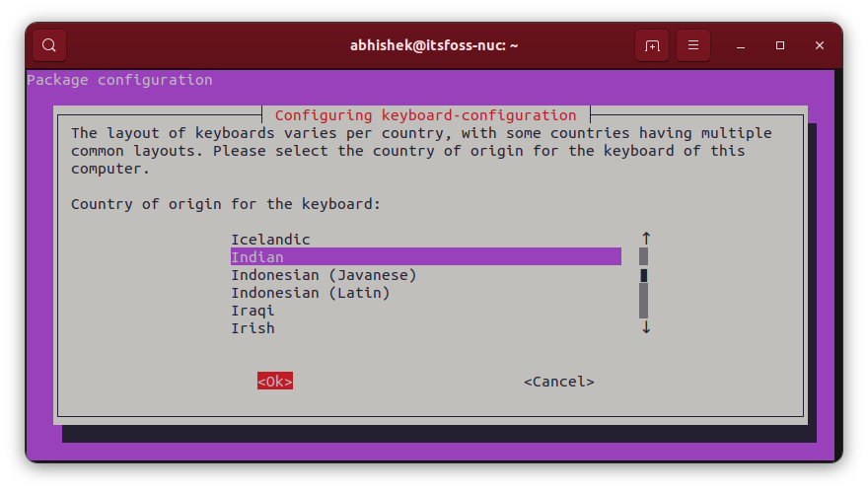Click the scroll down arrow in list
Image resolution: width=868 pixels, height=491 pixels.
646,327
